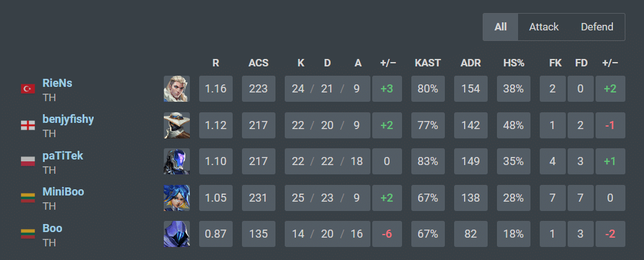Screen dimensions: 644x260
Task: Click benjyfishy's agent portrait icon
Action: point(177,125)
